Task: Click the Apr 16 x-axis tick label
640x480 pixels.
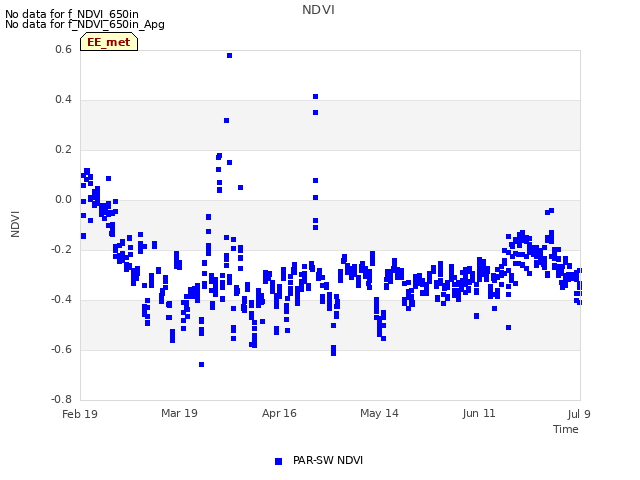Action: tap(279, 413)
